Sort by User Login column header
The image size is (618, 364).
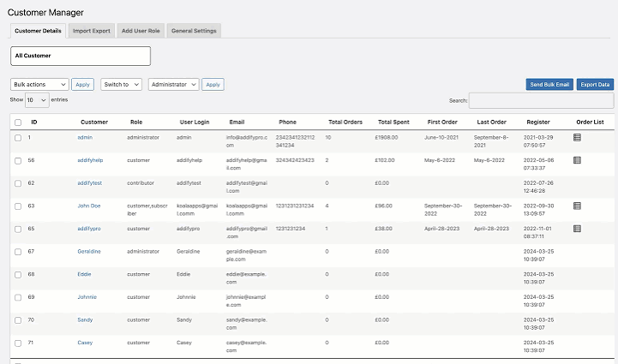pos(195,122)
